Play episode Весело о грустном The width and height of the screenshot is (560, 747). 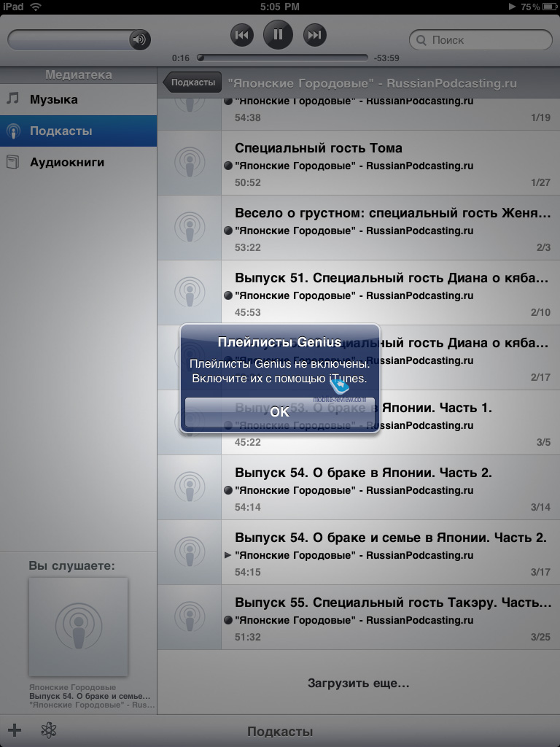359,228
